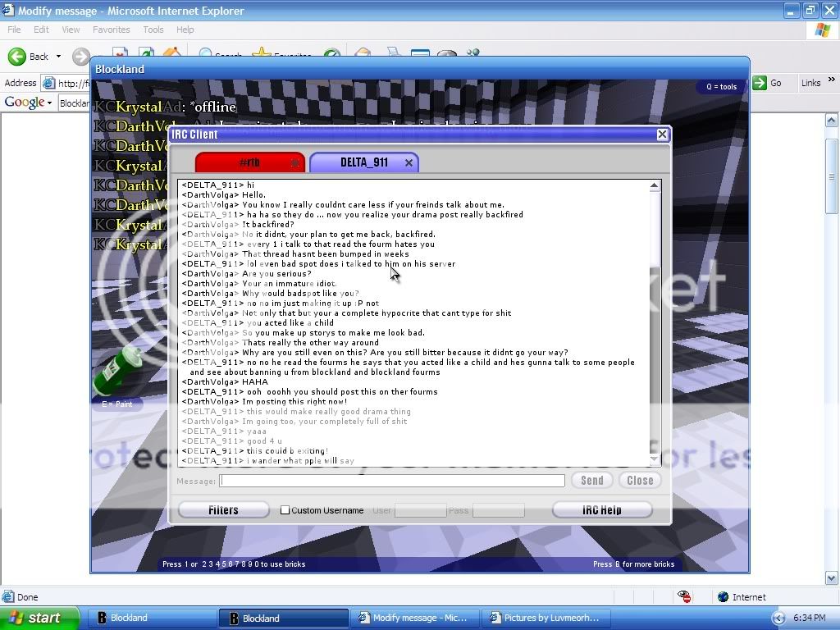Click the Windows flag logo in IE

click(x=822, y=30)
